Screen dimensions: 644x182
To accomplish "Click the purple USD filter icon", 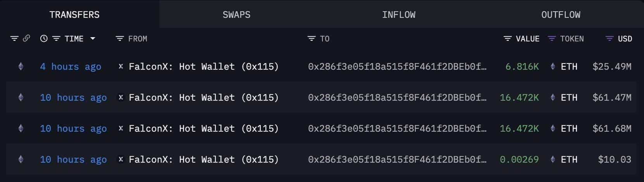I will pos(609,38).
